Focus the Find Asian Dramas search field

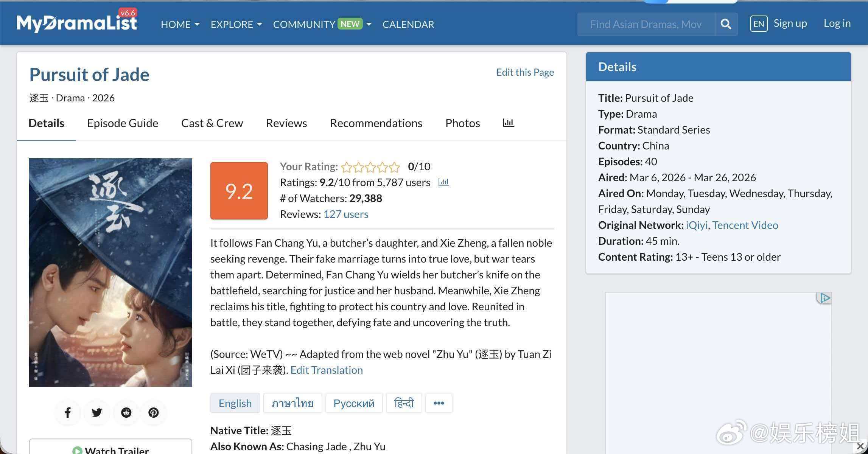pyautogui.click(x=646, y=25)
